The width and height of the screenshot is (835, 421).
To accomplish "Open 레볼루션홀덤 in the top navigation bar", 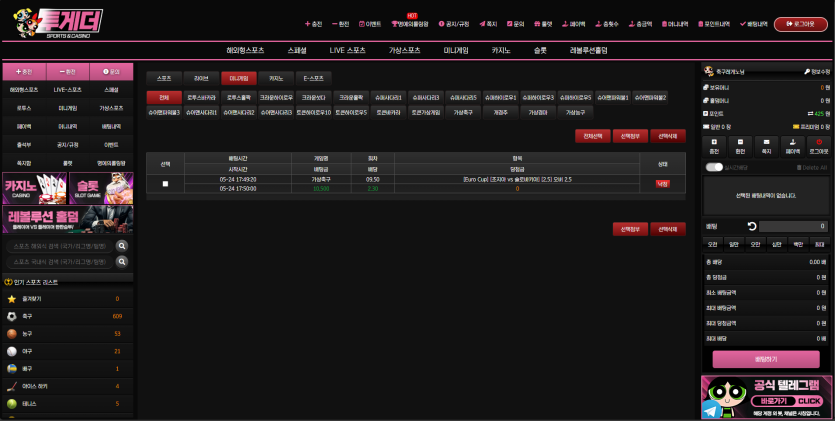I will 588,49.
